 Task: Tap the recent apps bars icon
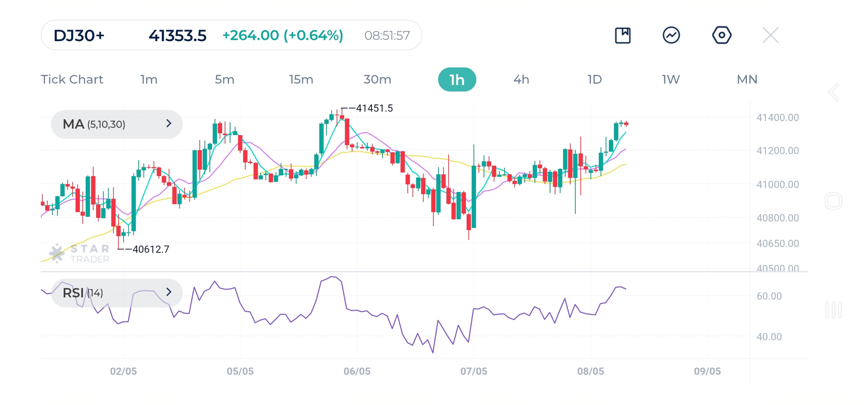[834, 310]
